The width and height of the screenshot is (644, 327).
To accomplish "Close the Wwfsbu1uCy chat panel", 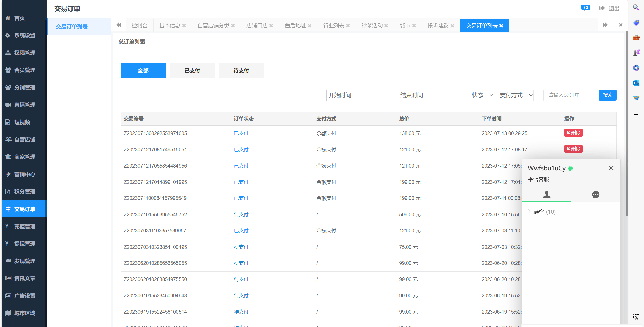I will click(x=611, y=168).
